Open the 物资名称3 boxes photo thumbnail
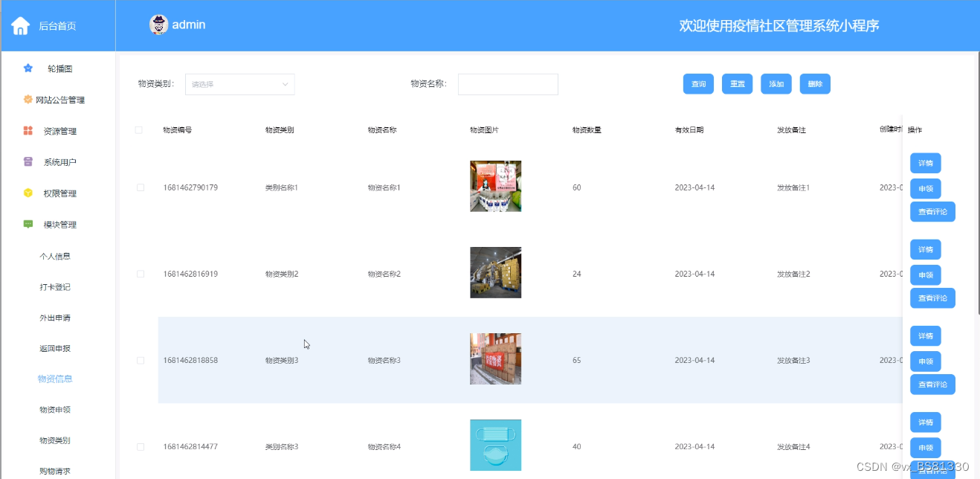980x479 pixels. [x=495, y=359]
